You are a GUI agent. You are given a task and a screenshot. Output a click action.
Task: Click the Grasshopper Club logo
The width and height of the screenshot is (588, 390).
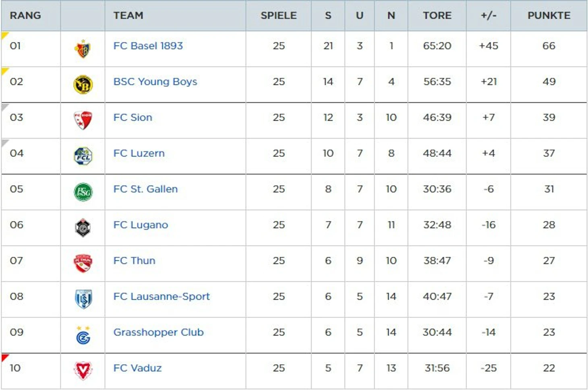pyautogui.click(x=83, y=335)
